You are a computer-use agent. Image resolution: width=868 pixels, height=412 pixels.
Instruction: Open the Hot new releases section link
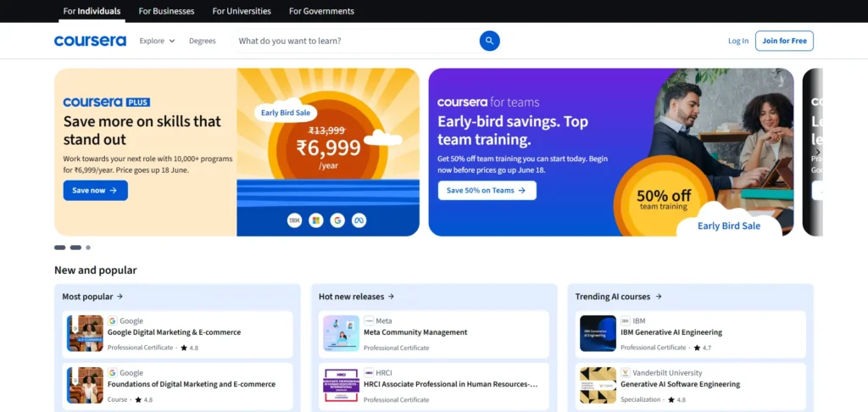357,297
